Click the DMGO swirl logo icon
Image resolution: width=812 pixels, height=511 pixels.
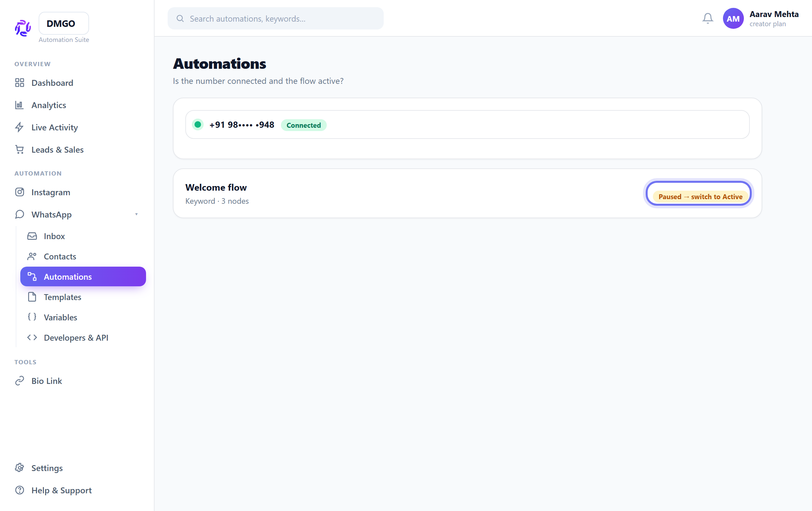(23, 28)
